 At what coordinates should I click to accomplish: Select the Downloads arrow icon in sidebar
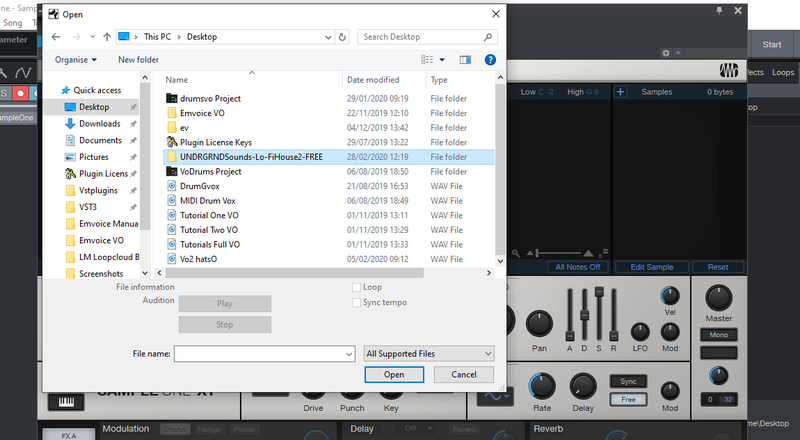(x=70, y=124)
